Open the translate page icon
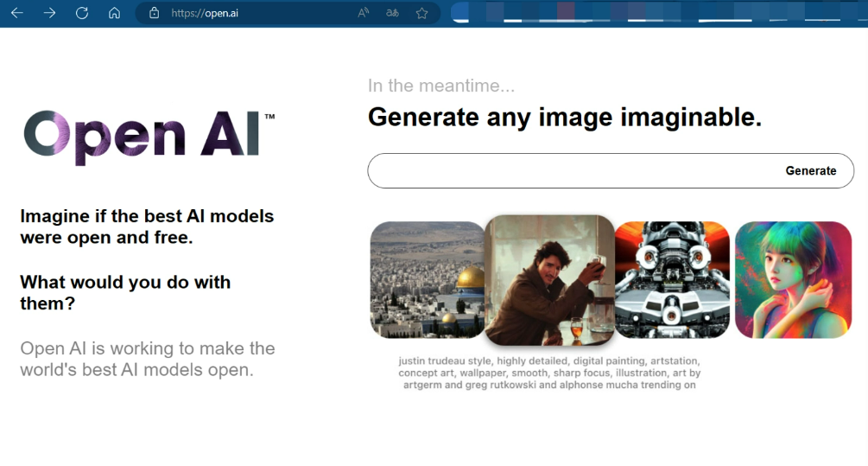 pyautogui.click(x=392, y=13)
